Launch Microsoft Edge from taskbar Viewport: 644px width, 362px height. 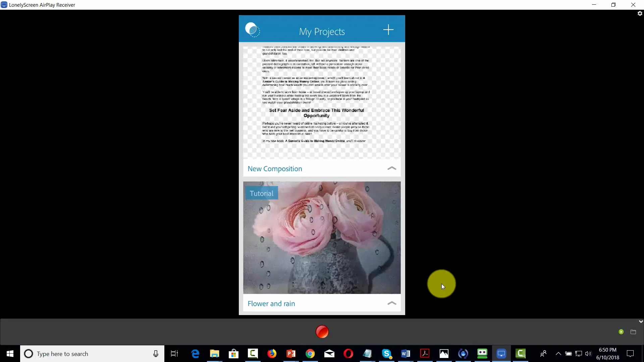[195, 354]
